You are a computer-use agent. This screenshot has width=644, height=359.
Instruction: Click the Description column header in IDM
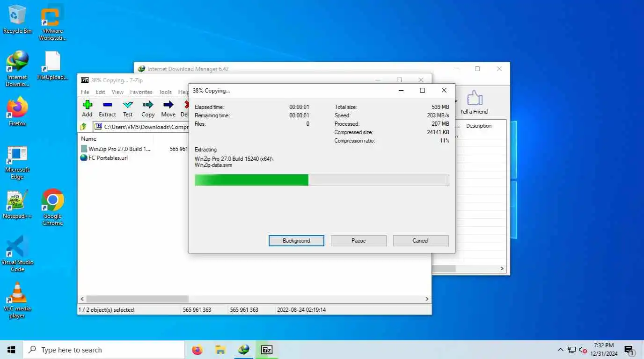click(x=478, y=126)
